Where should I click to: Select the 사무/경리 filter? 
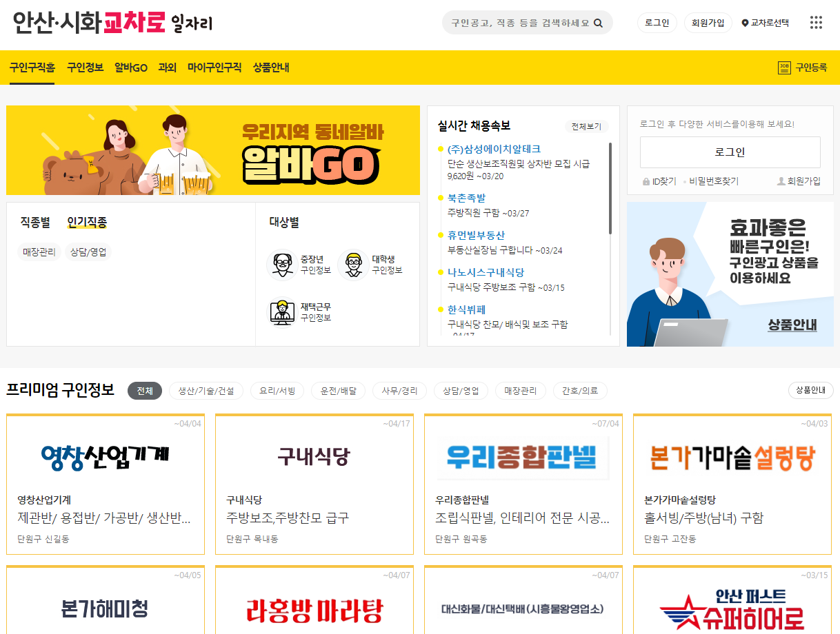pyautogui.click(x=399, y=391)
